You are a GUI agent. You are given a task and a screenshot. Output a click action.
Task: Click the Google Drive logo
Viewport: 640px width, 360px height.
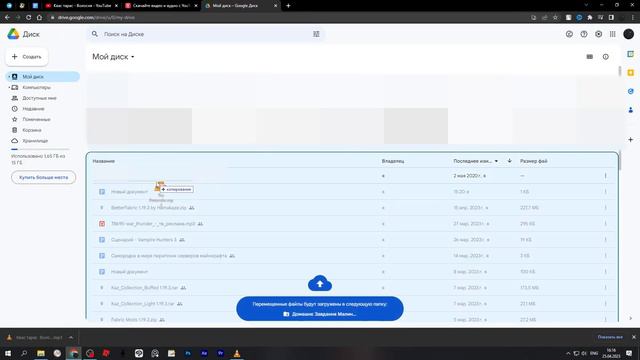click(x=13, y=34)
